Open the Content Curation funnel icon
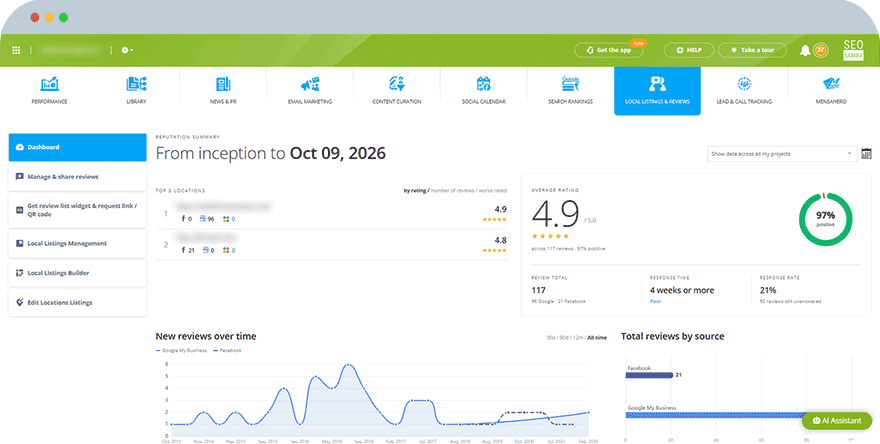The height and width of the screenshot is (444, 880). tap(397, 84)
